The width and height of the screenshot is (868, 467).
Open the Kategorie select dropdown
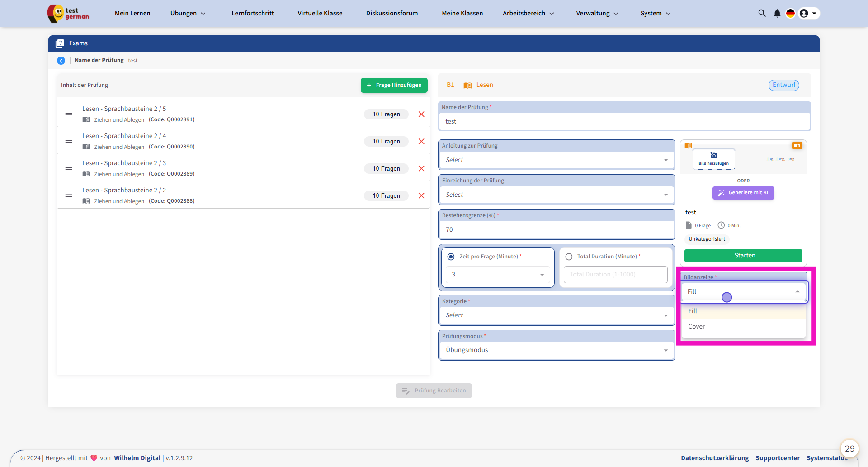point(556,315)
